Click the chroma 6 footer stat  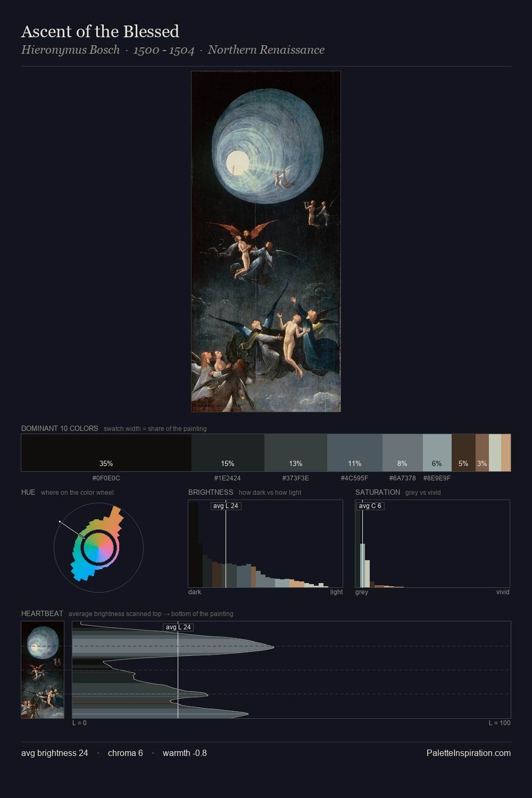pos(126,753)
